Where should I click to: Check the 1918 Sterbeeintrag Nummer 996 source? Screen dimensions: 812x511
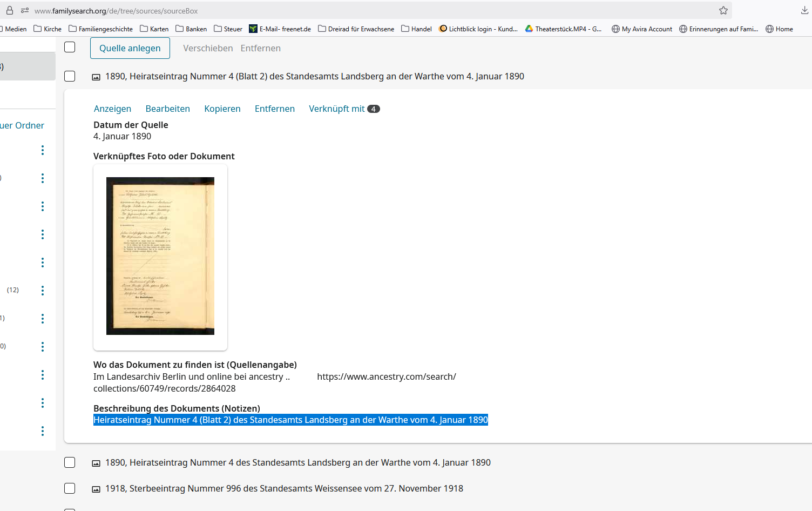pos(70,488)
